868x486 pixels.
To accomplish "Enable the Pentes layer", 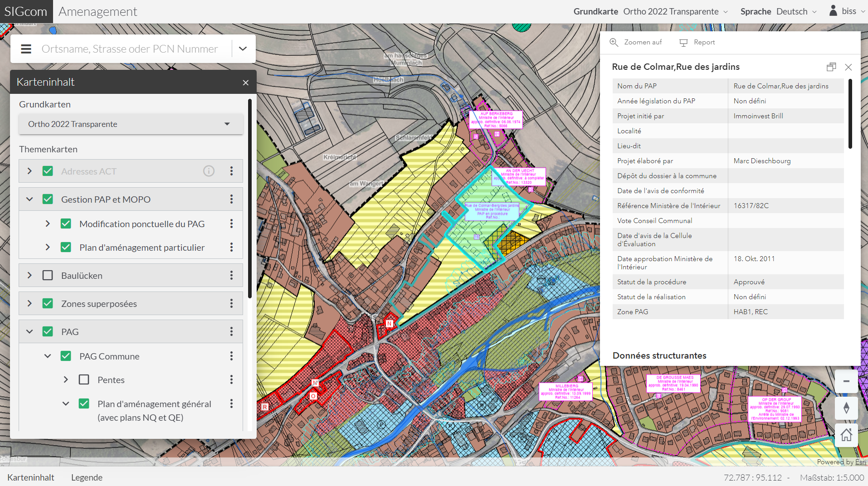I will [84, 379].
